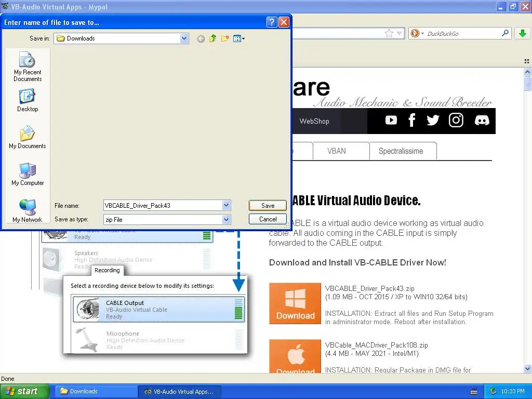Click inside the File name field
The width and height of the screenshot is (532, 399).
click(x=163, y=205)
